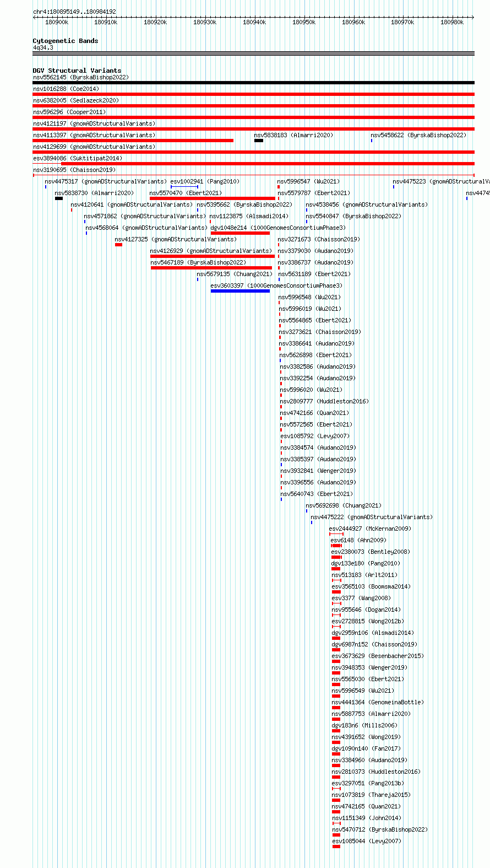Screen dimensions: 490x868
Task: Click the DGV Structural Variants track title
Action: [x=77, y=71]
